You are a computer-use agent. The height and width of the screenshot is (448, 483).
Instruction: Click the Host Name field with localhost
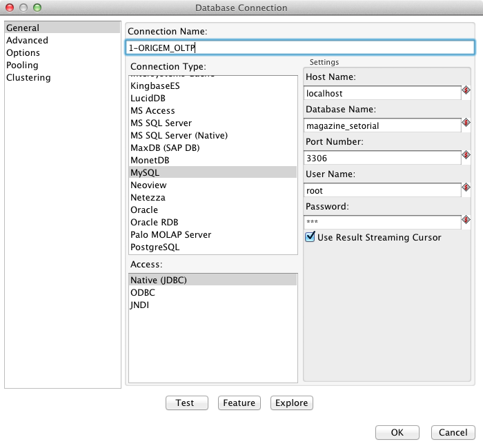(x=382, y=93)
